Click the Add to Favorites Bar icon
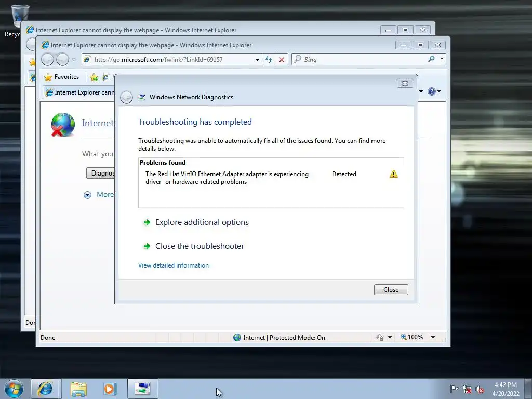Image resolution: width=532 pixels, height=399 pixels. (x=94, y=77)
